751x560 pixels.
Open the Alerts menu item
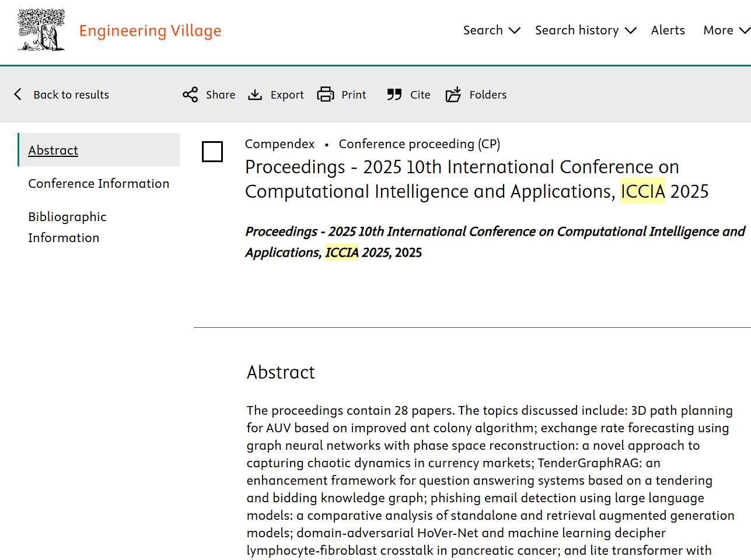[668, 30]
